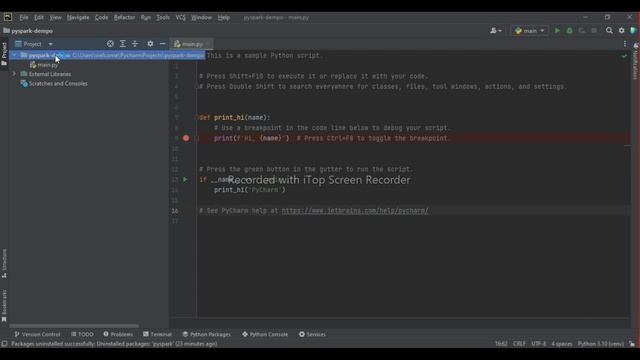
Task: Open the File menu
Action: pyautogui.click(x=24, y=18)
